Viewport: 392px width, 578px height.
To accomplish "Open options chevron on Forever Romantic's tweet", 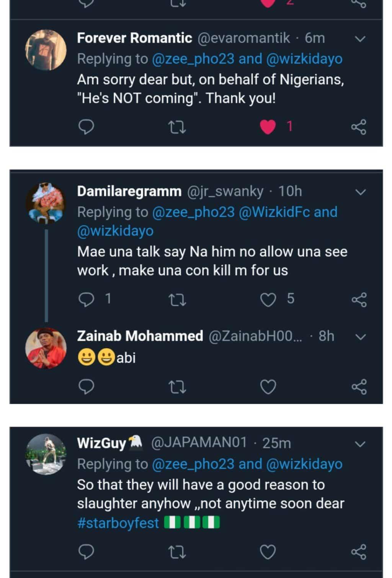I will [360, 39].
